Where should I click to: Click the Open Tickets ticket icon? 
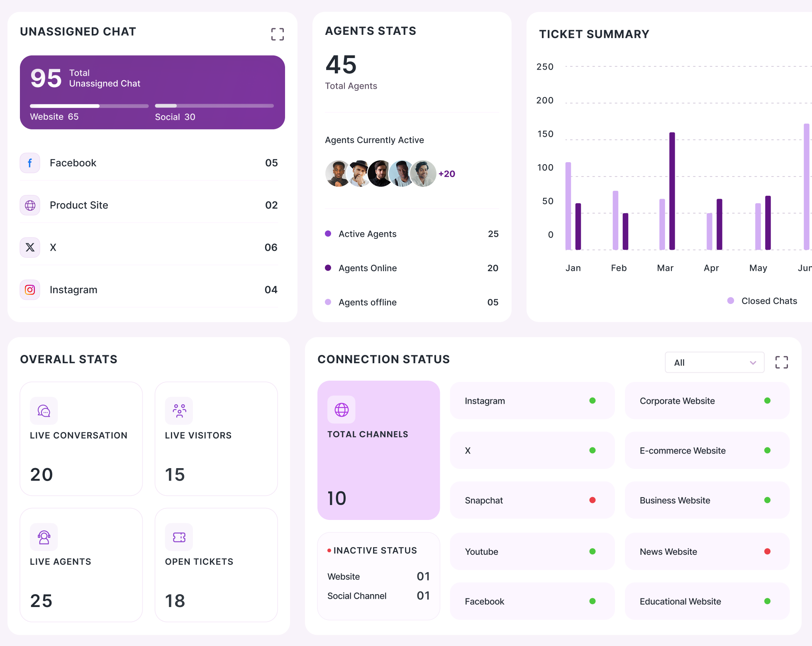(179, 537)
